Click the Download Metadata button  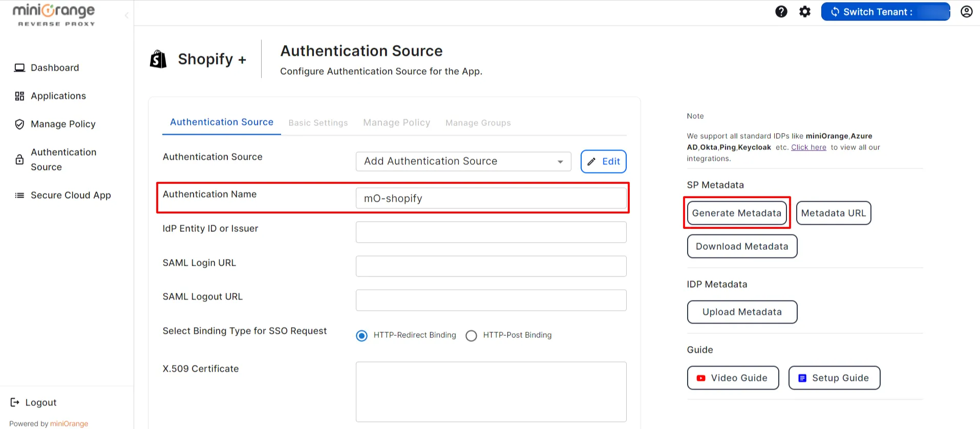coord(742,247)
